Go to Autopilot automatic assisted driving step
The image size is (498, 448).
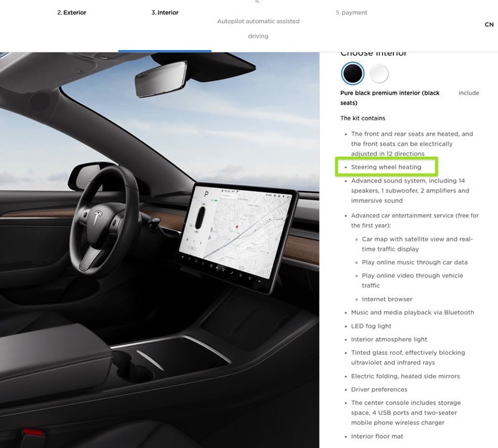coord(258,21)
